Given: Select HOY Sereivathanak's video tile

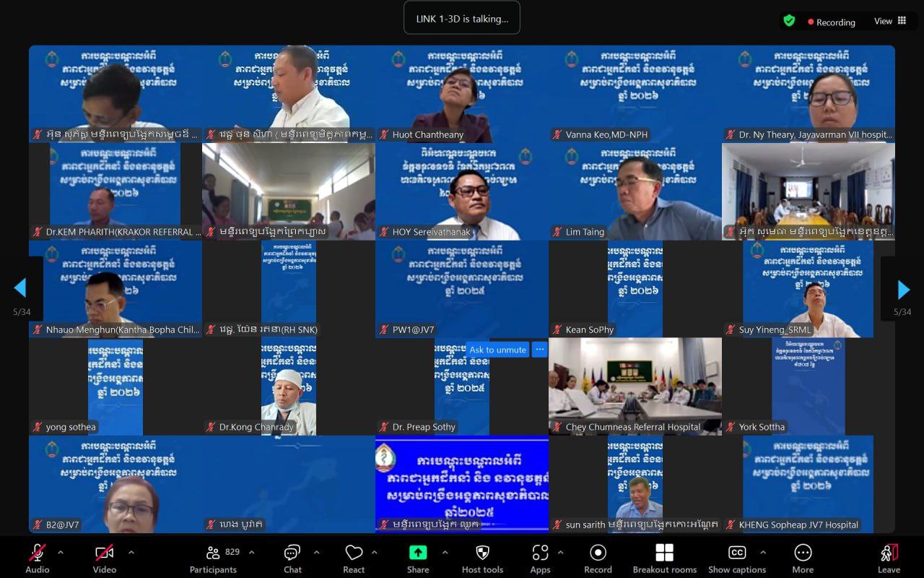Looking at the screenshot, I should coord(462,191).
